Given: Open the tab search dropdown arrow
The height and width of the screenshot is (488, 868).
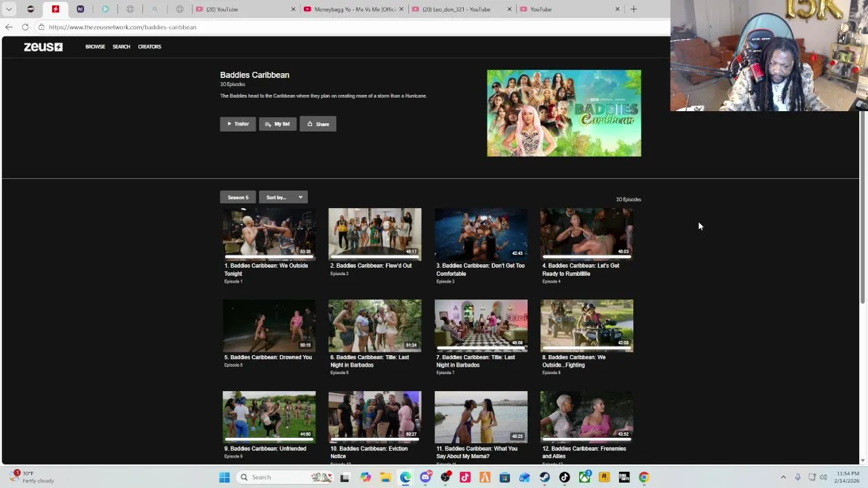Looking at the screenshot, I should point(9,9).
